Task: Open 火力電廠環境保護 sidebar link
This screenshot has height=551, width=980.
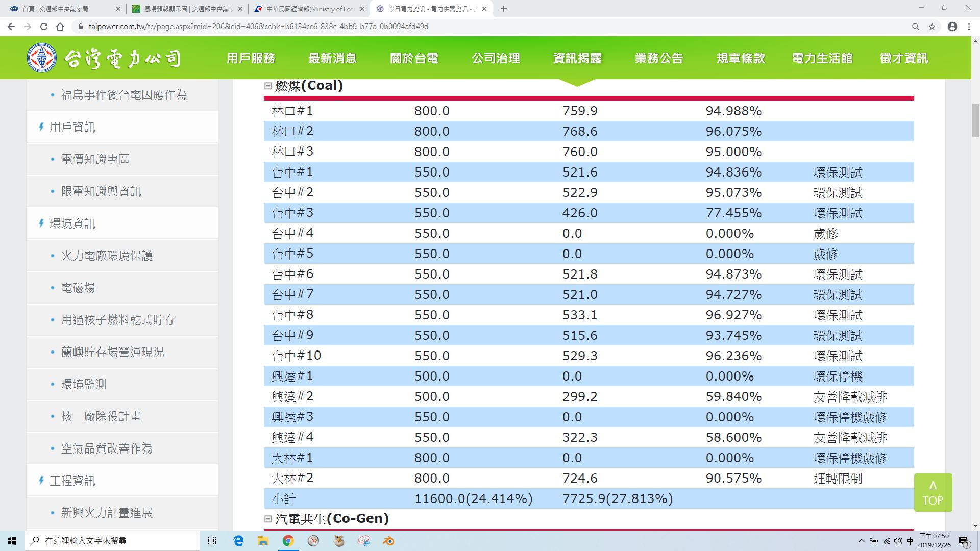Action: click(x=107, y=256)
